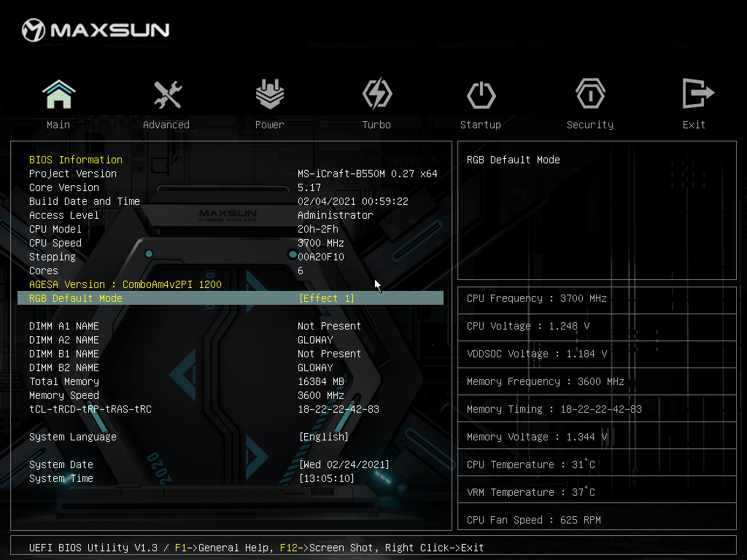The width and height of the screenshot is (747, 560).
Task: Click the Core Version label
Action: 64,187
